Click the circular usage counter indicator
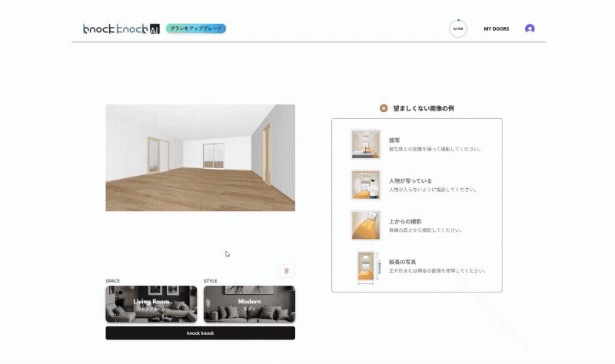 (457, 28)
